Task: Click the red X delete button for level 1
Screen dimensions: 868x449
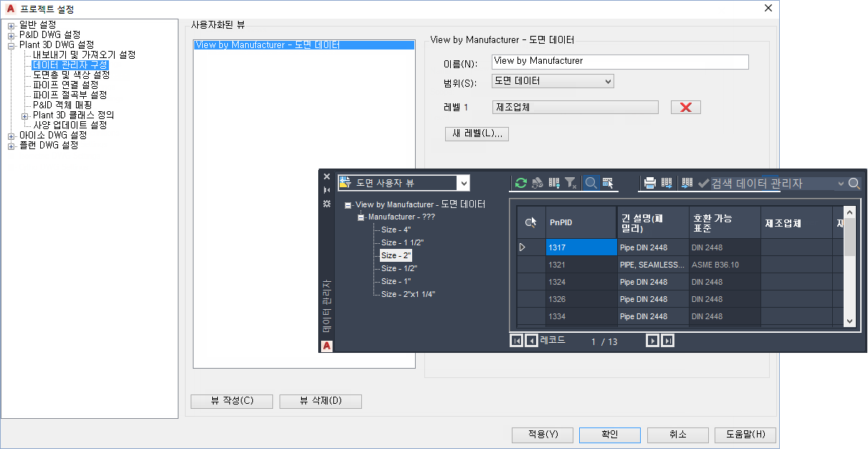Action: pyautogui.click(x=685, y=107)
